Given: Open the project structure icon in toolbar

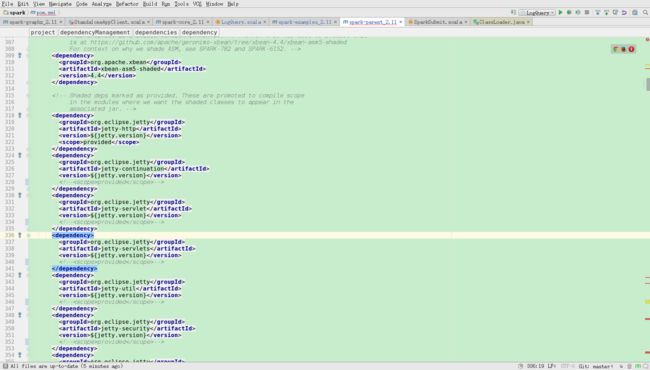Looking at the screenshot, I should point(635,12).
